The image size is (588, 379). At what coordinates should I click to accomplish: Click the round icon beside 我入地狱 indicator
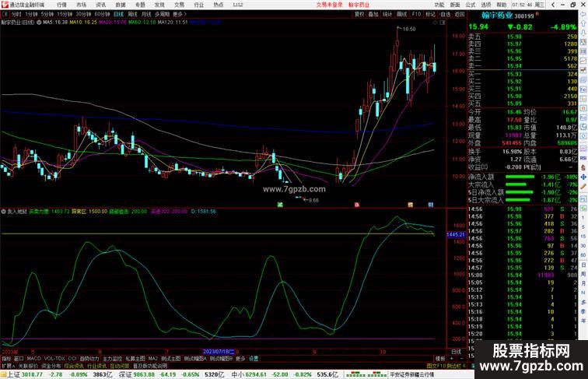(x=4, y=212)
